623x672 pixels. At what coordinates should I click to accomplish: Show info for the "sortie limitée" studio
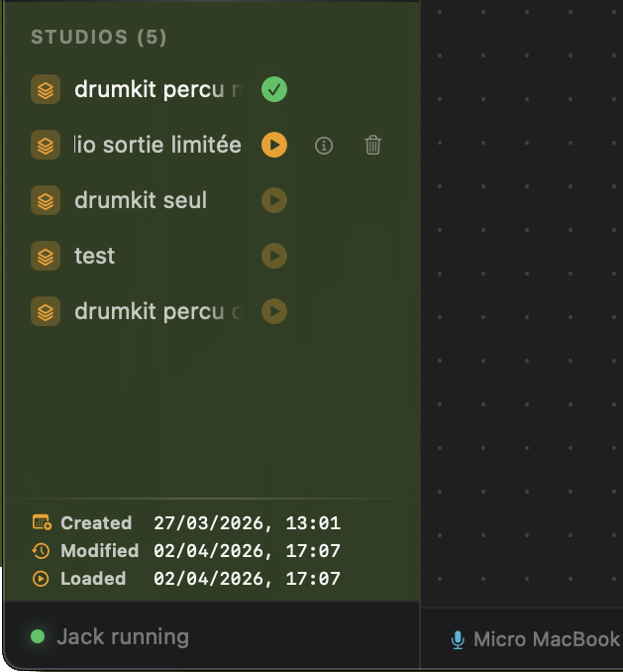click(324, 146)
